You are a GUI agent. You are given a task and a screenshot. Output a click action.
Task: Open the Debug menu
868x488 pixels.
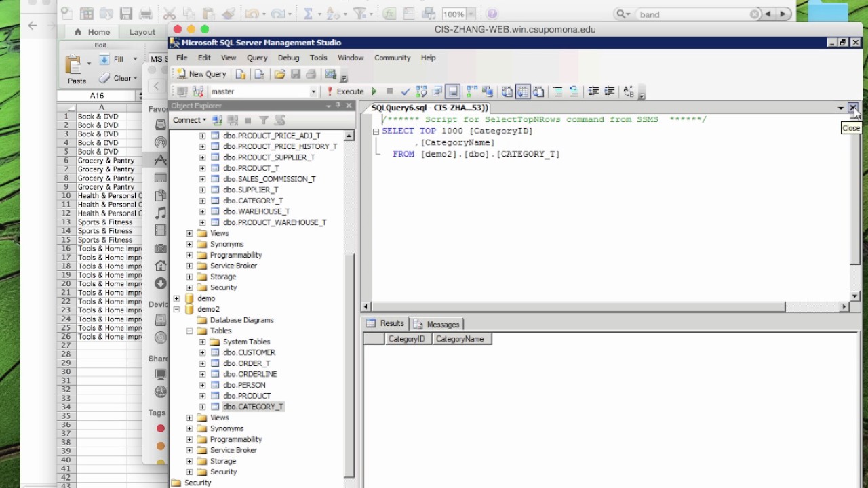[288, 58]
